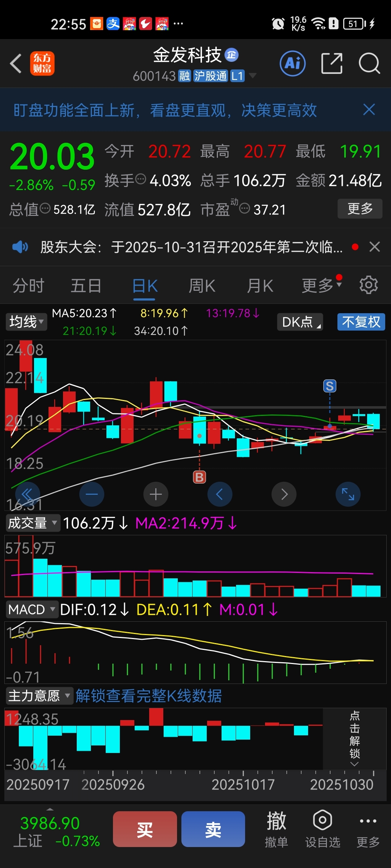Open 解锁查看完整K线数据 link

[x=148, y=696]
